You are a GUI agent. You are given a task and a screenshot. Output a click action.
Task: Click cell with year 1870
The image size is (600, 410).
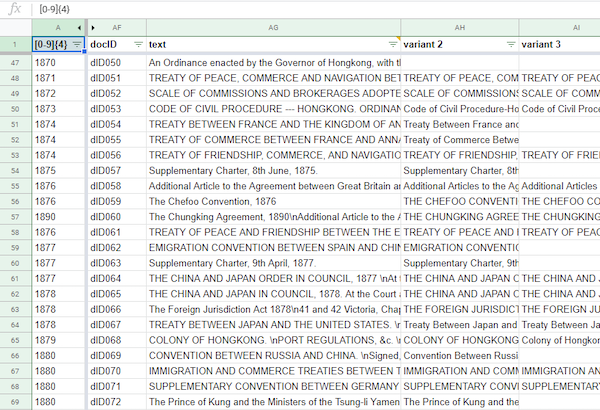click(58, 63)
